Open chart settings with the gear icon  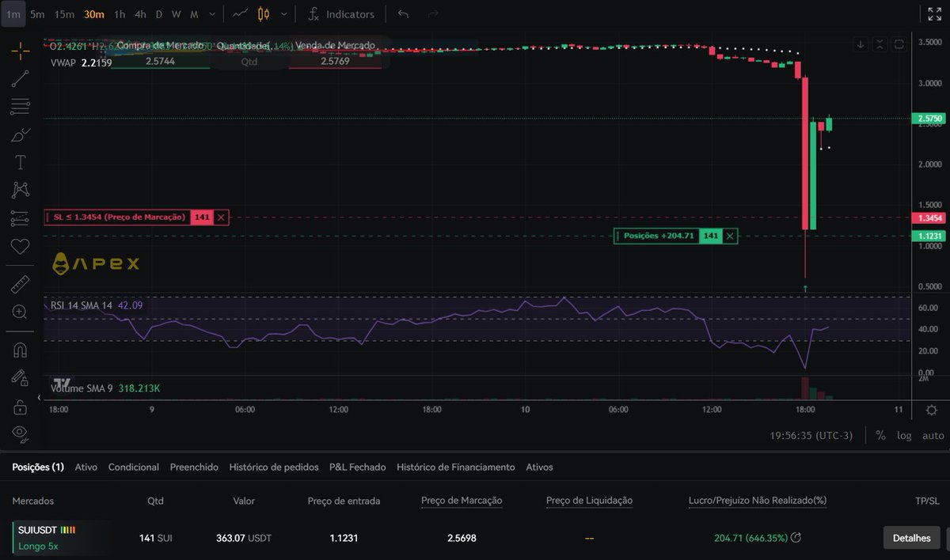coord(933,409)
